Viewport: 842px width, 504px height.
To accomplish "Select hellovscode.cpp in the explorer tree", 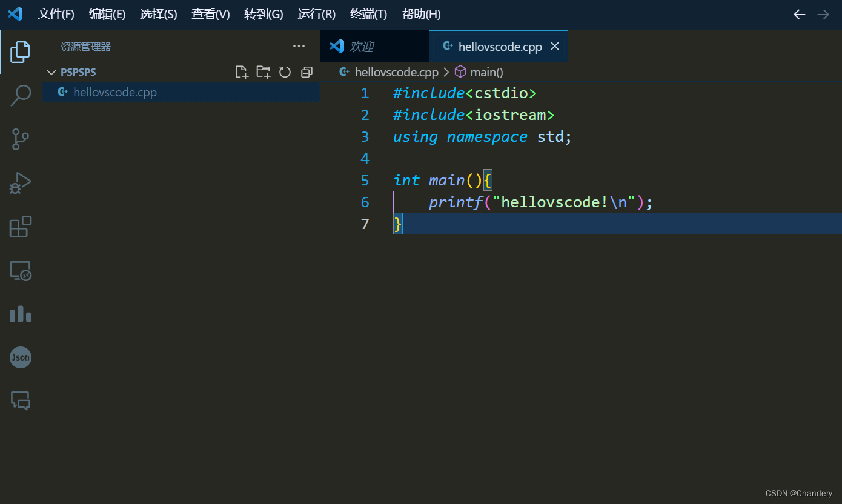I will 181,92.
